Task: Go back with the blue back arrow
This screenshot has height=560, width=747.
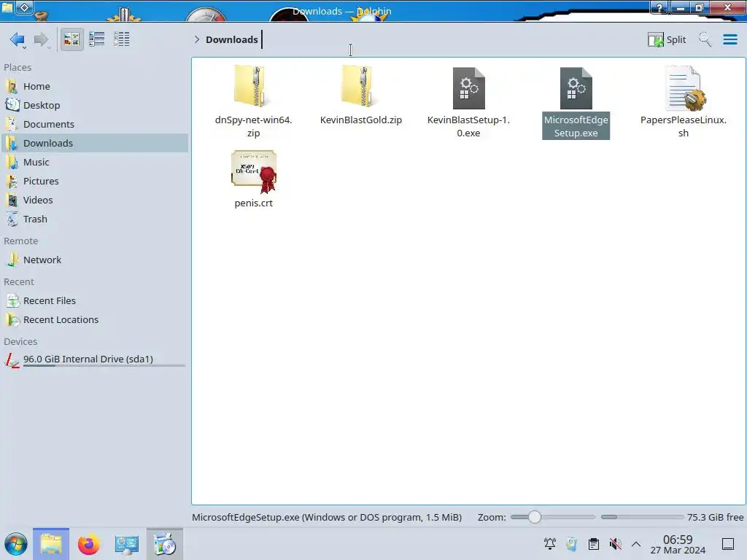Action: coord(18,39)
